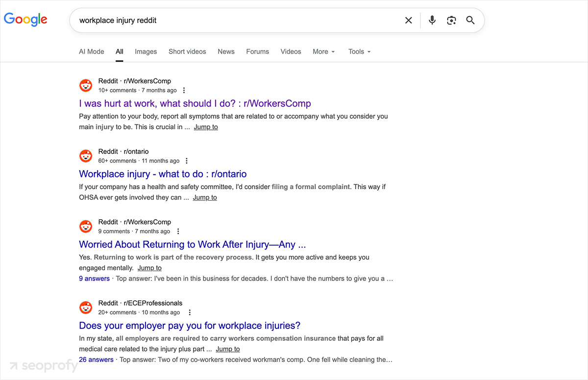Switch to AI Mode
This screenshot has width=588, height=380.
click(x=91, y=51)
